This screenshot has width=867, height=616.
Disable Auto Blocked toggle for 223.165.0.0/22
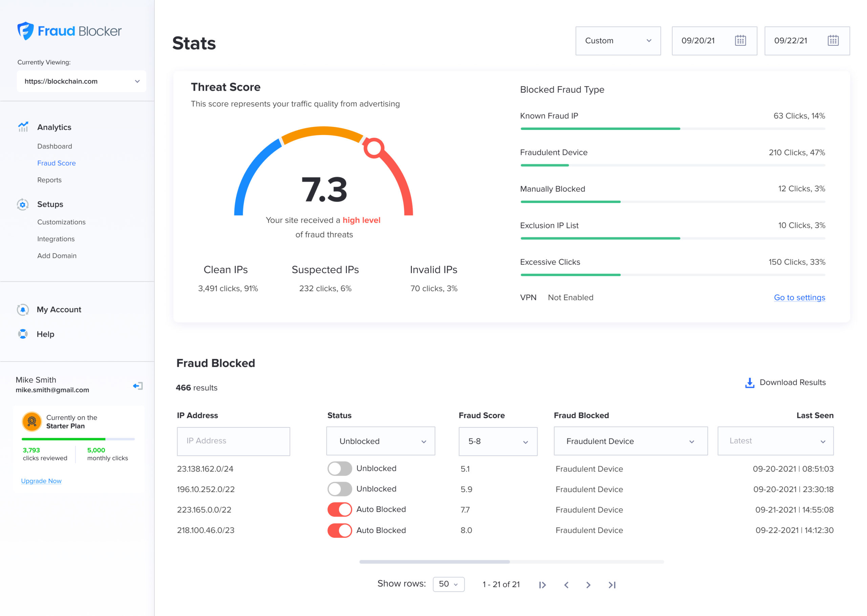[x=340, y=509]
